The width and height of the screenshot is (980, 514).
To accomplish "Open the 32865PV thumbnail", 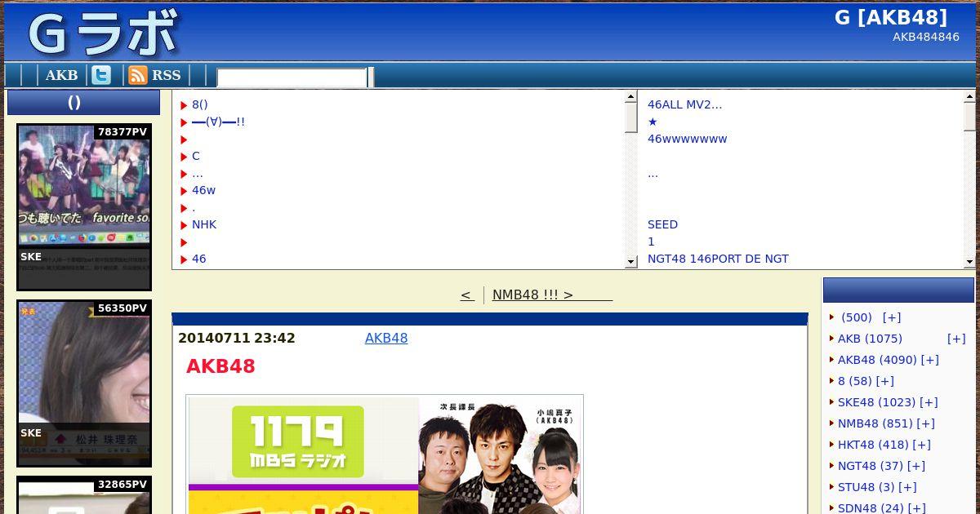I will (84, 495).
